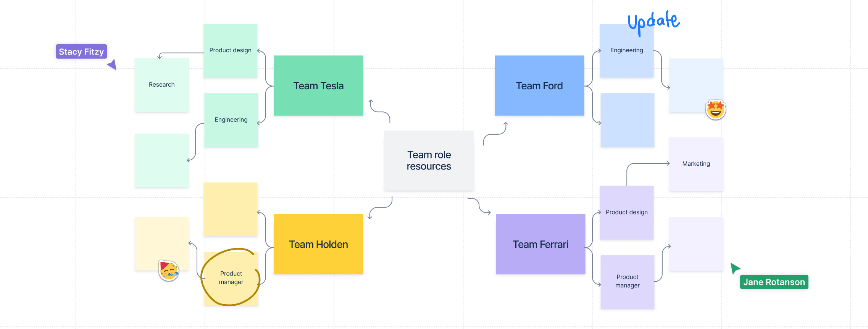
Task: Select the Team Tesla card
Action: 318,85
